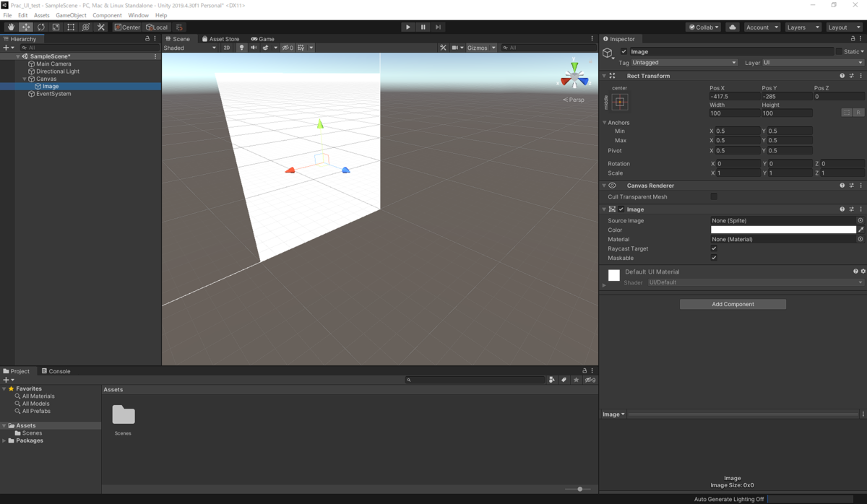Screen dimensions: 867x504
Task: Open the Window menu
Action: (x=138, y=15)
